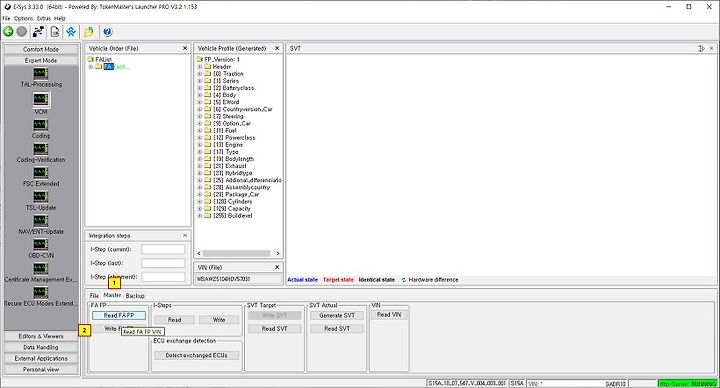Click the Detect exchanged ECUs button
Image resolution: width=720 pixels, height=388 pixels.
pos(197,355)
